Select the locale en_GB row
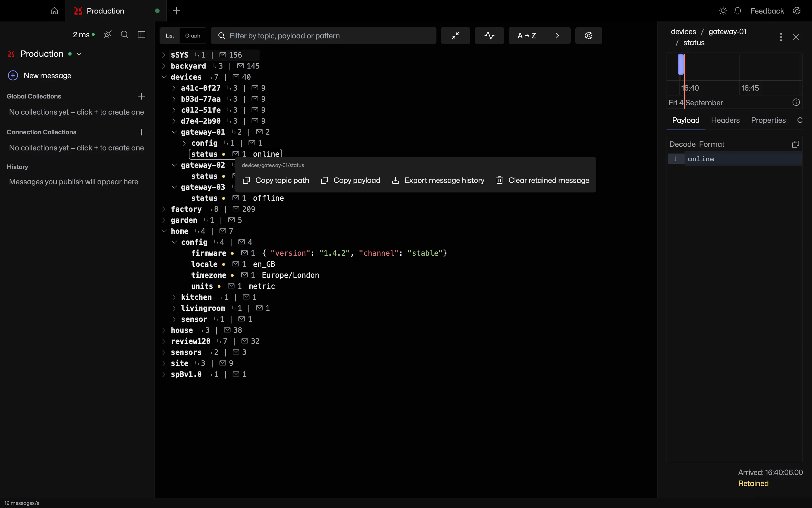This screenshot has height=508, width=812. [233, 264]
